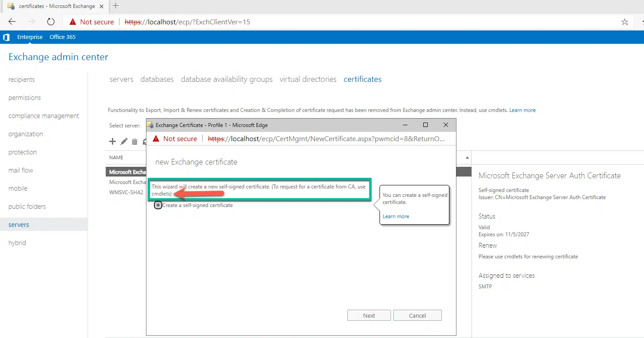Switch to the Enterprise tab
This screenshot has width=644, height=338.
click(30, 37)
